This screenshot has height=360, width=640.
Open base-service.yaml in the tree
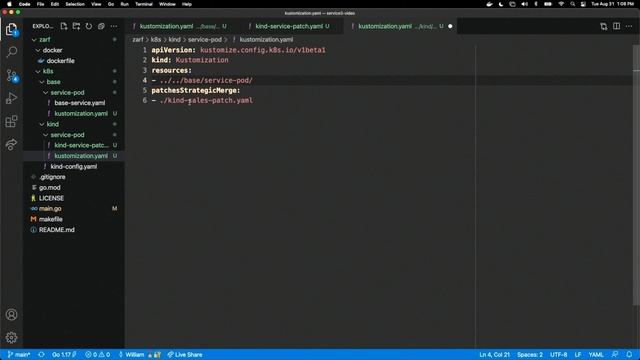point(80,103)
